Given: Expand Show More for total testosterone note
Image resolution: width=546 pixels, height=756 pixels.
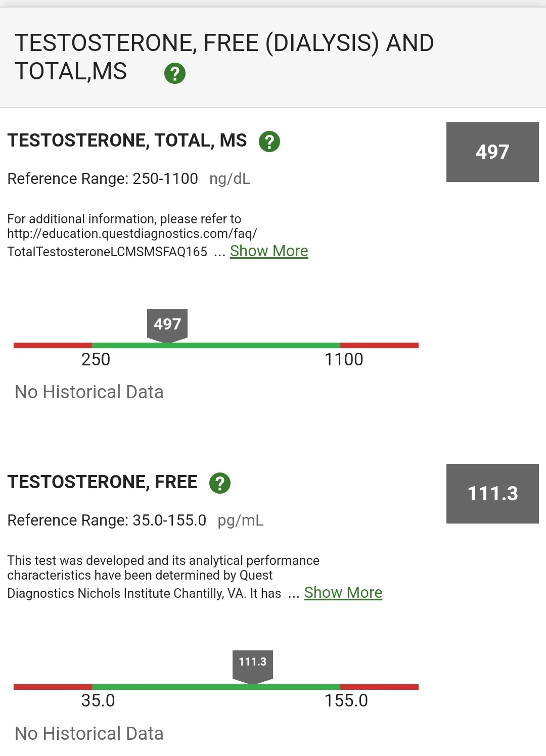Looking at the screenshot, I should tap(269, 251).
